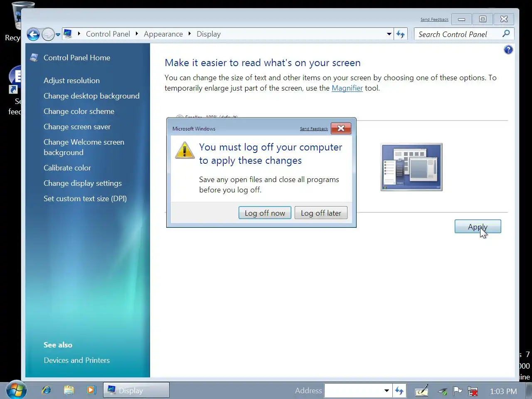Click Send Feedback link in window title bar
The height and width of the screenshot is (399, 532).
[434, 20]
